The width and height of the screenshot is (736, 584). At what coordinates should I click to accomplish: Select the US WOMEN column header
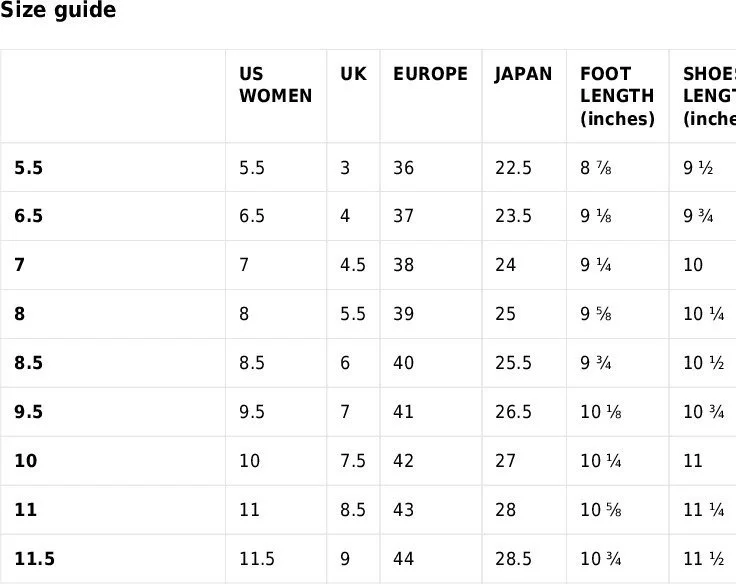[275, 85]
